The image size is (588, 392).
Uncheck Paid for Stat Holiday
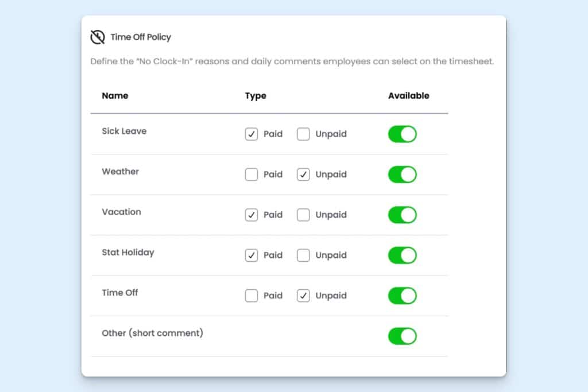coord(252,255)
